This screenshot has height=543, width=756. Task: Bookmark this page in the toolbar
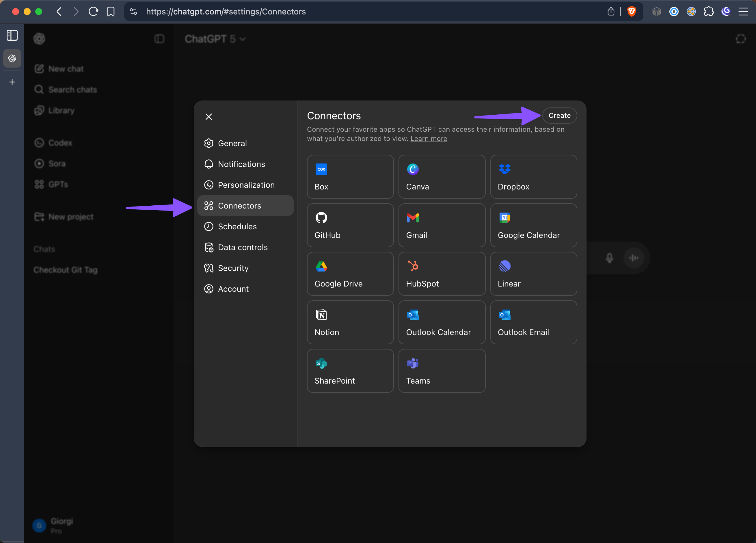[111, 12]
